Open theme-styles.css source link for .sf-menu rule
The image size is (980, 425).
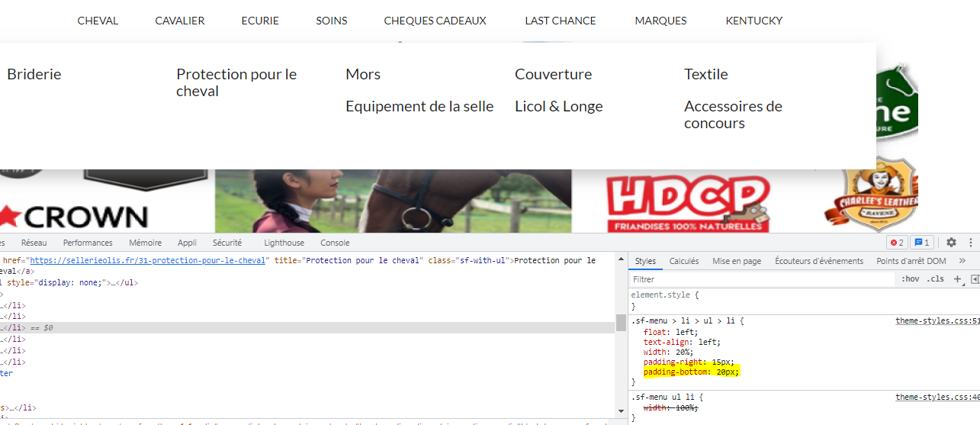click(937, 321)
